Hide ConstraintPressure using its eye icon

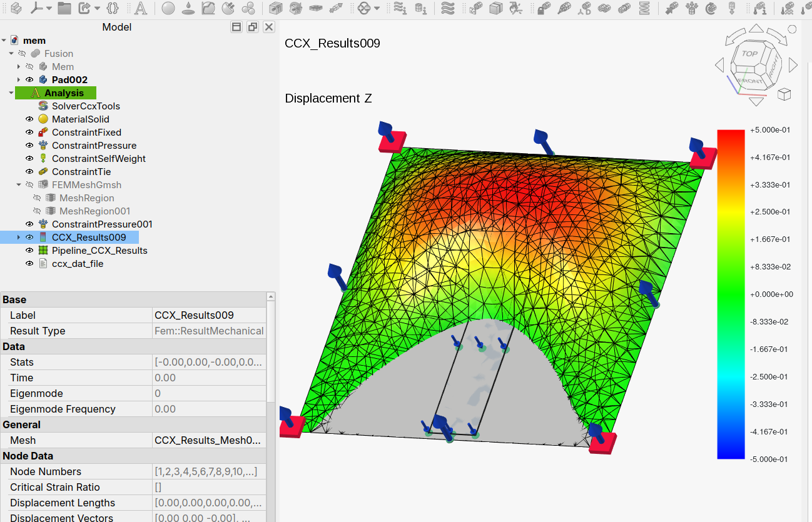coord(29,146)
